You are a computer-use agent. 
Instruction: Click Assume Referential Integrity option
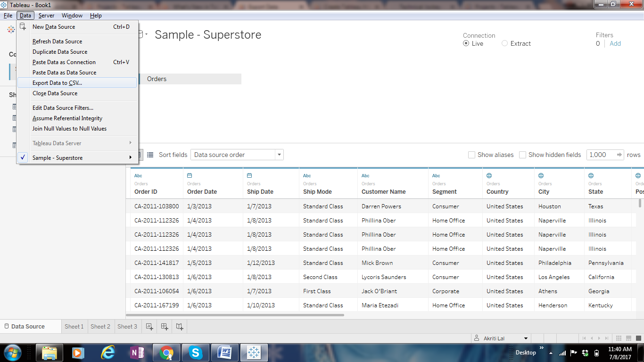click(77, 118)
